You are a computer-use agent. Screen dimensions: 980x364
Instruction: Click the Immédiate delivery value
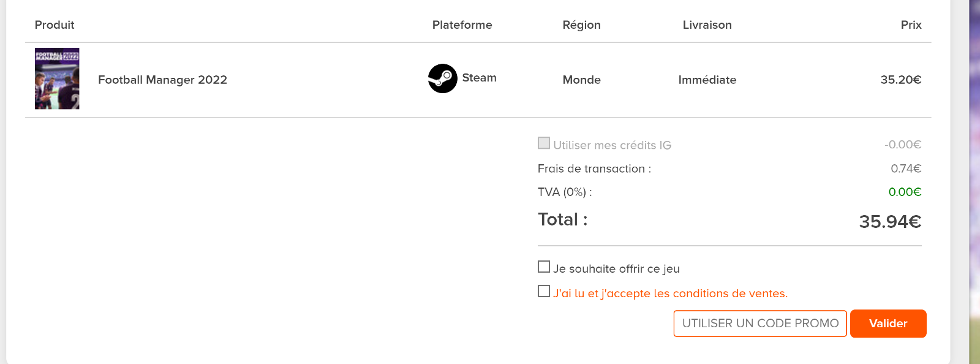[707, 80]
